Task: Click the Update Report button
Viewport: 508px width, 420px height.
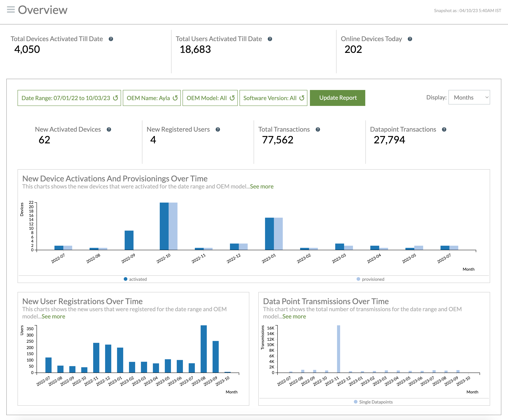Action: (338, 98)
